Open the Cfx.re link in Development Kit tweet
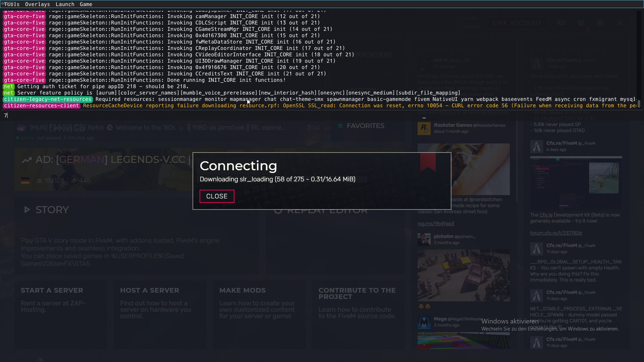The width and height of the screenshot is (644, 362). pyautogui.click(x=546, y=215)
